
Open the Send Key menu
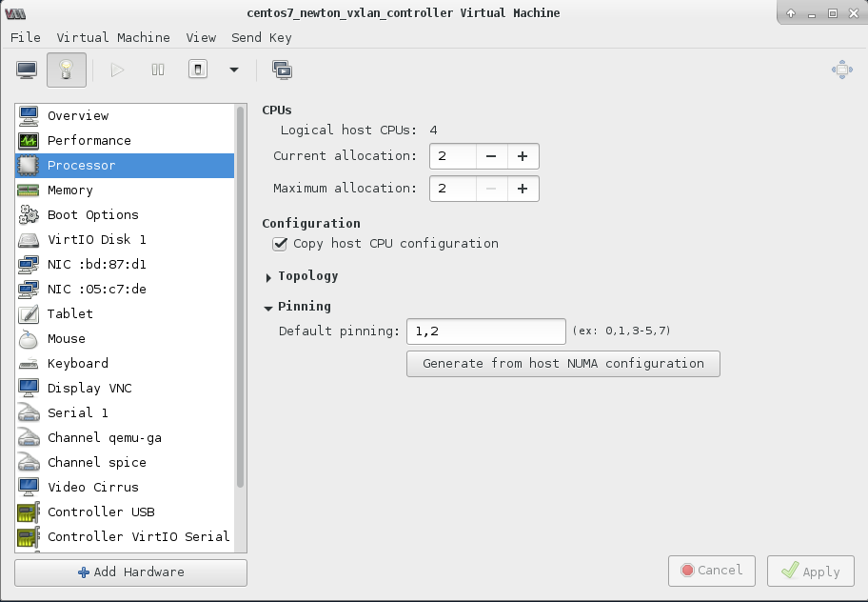coord(261,37)
